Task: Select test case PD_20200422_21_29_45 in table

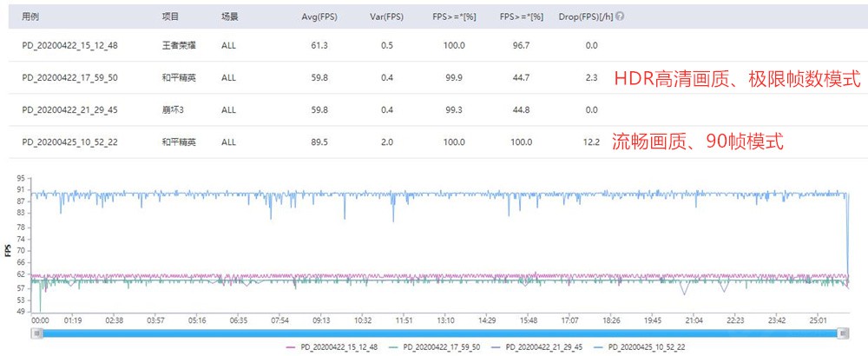Action: [x=69, y=109]
